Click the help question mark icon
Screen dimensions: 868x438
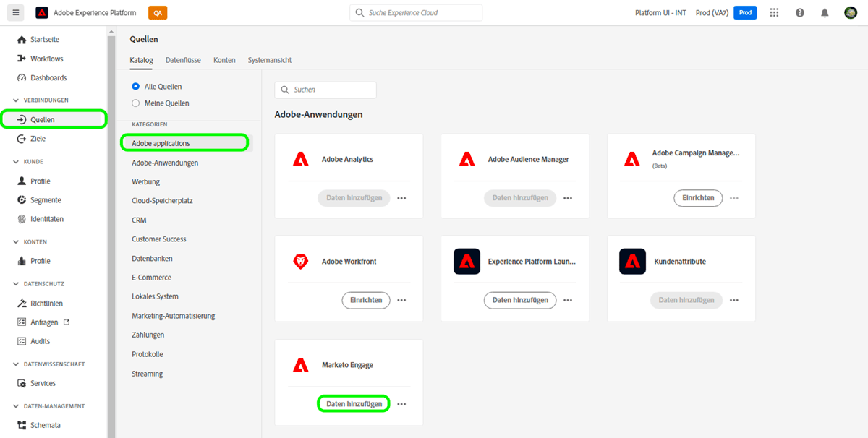(x=799, y=12)
